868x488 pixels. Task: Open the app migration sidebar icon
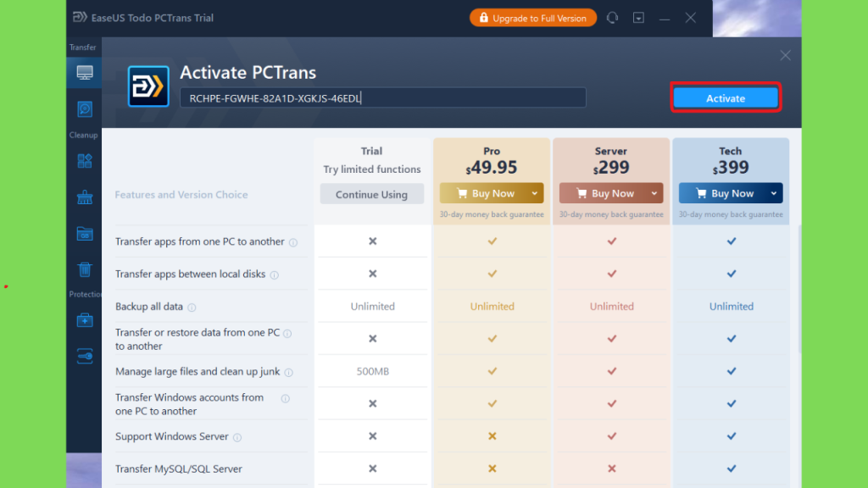85,161
